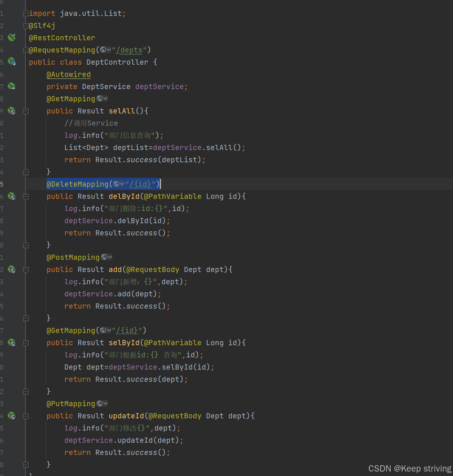
Task: Click the @RequestBody annotation in add signature
Action: tap(153, 269)
